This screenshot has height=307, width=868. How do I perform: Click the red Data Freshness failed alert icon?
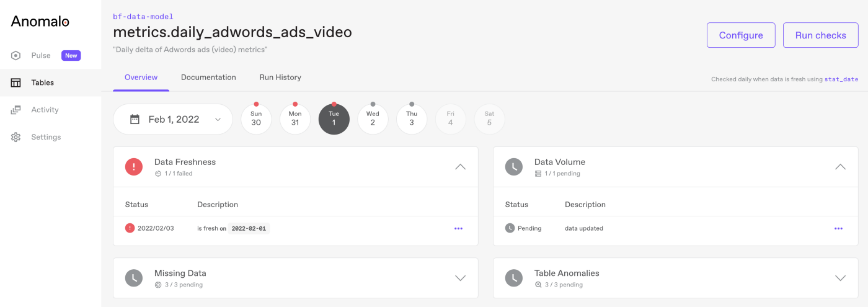134,167
